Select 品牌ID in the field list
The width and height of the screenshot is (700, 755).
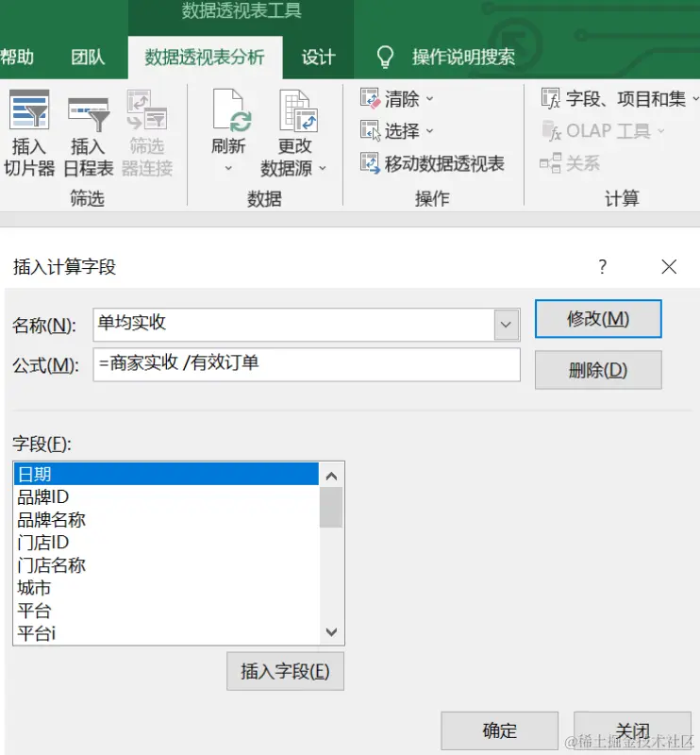(x=166, y=496)
